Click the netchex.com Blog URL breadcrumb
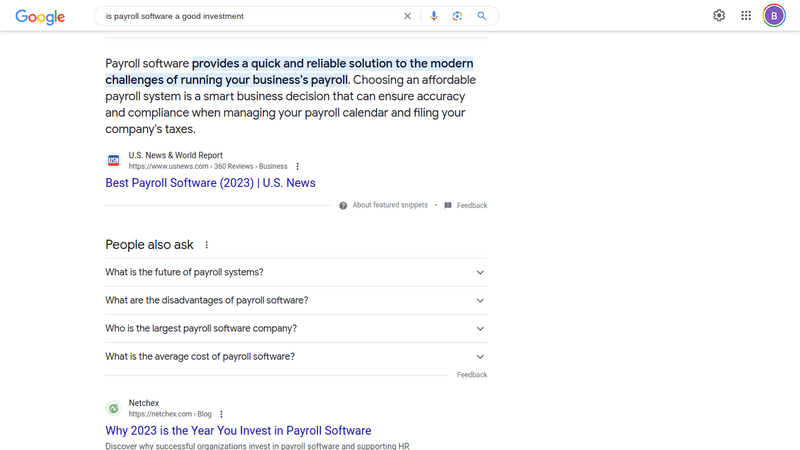Viewport: 800px width, 450px height. pos(170,414)
